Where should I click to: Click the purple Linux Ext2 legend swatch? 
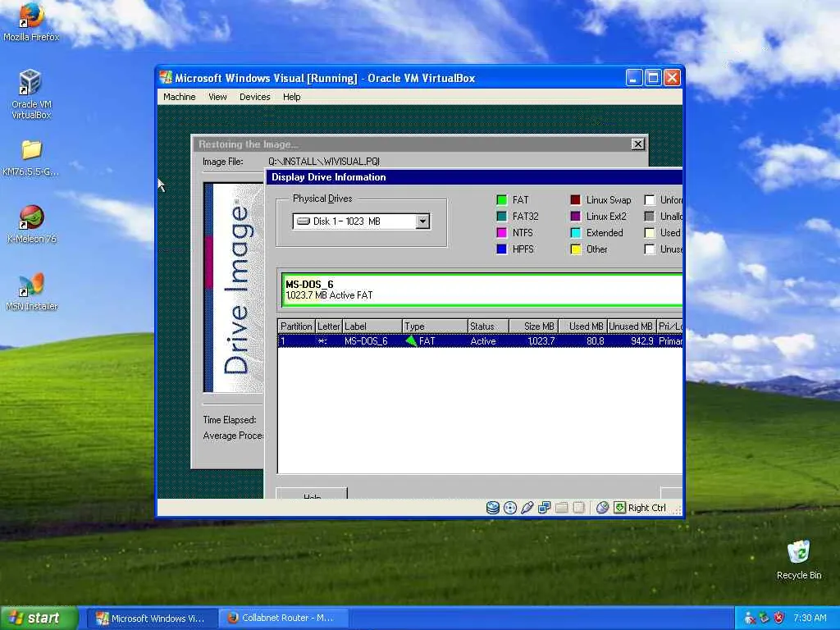(x=575, y=216)
